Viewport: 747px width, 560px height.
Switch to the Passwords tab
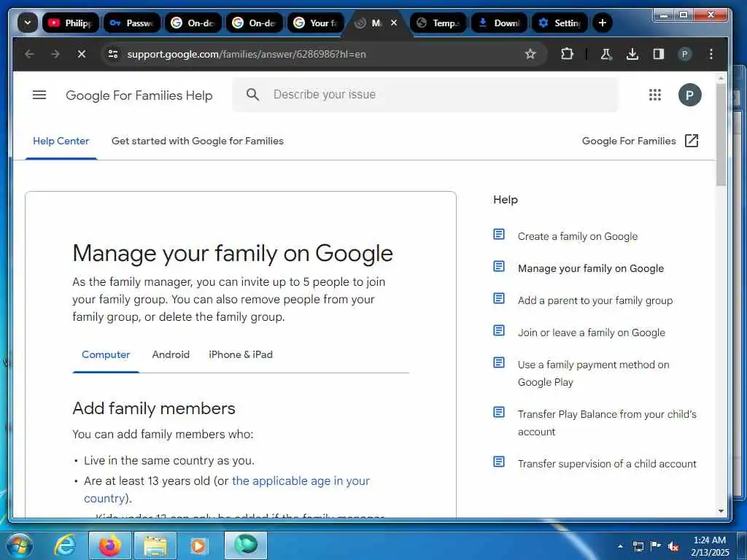(132, 23)
